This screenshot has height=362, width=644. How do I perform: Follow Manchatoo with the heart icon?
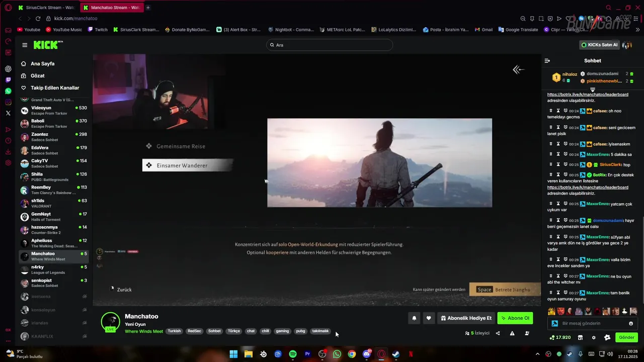(429, 318)
